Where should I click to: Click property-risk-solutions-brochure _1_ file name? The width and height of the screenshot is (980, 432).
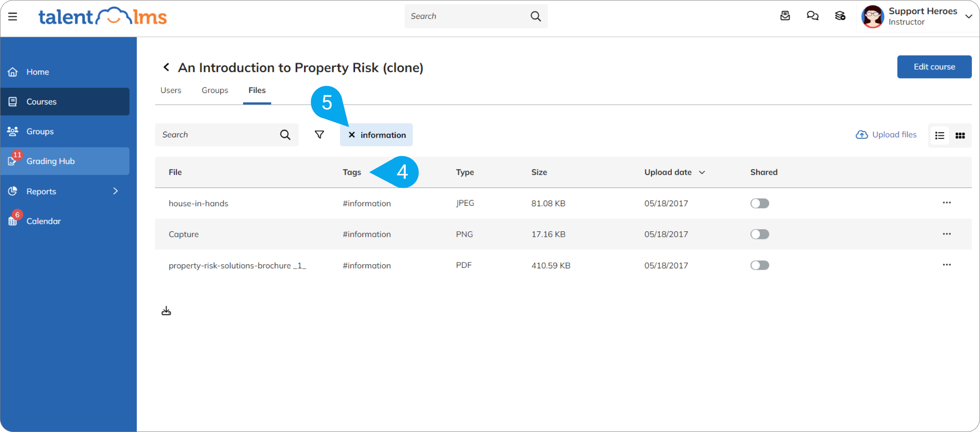[237, 265]
